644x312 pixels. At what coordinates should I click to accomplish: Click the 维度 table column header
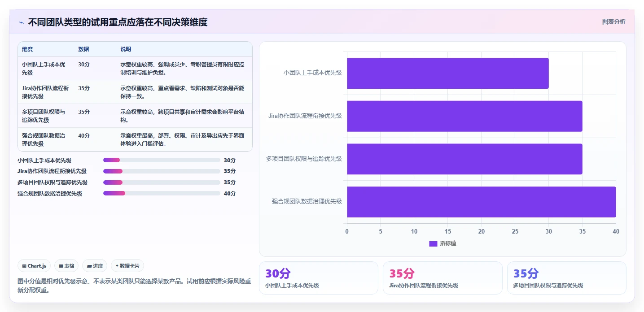tap(27, 49)
